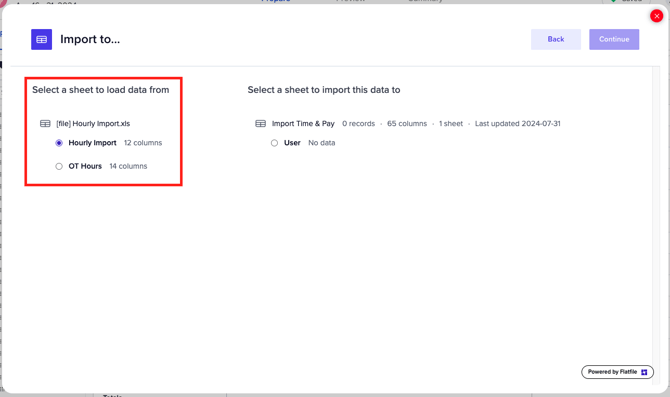Click the Flatfile logo icon in badge
The image size is (670, 397).
[644, 372]
